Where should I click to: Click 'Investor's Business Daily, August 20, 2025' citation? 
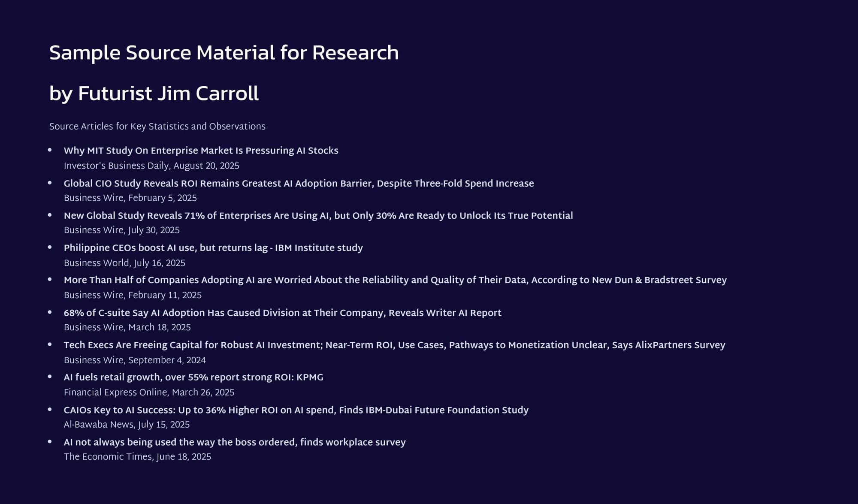(151, 166)
